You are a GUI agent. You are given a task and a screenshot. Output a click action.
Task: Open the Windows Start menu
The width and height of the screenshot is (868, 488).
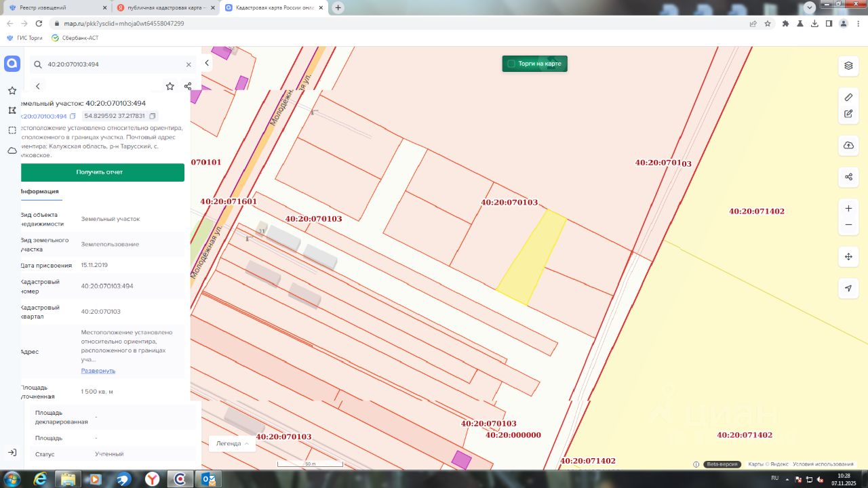12,479
